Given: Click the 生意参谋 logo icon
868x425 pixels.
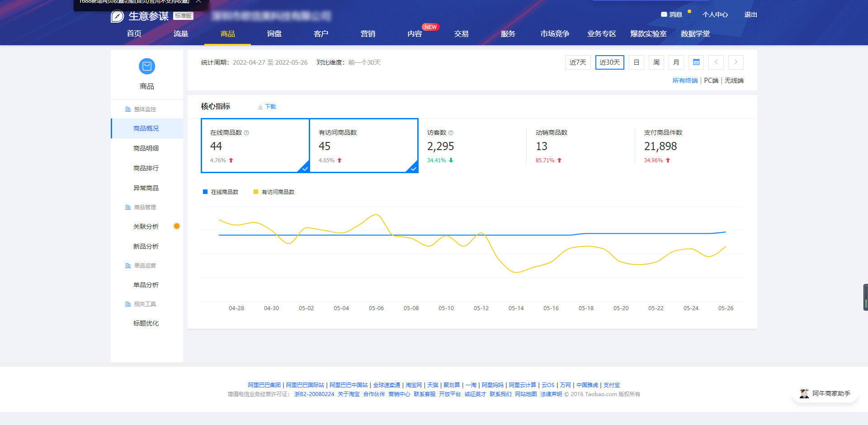Looking at the screenshot, I should coord(117,15).
